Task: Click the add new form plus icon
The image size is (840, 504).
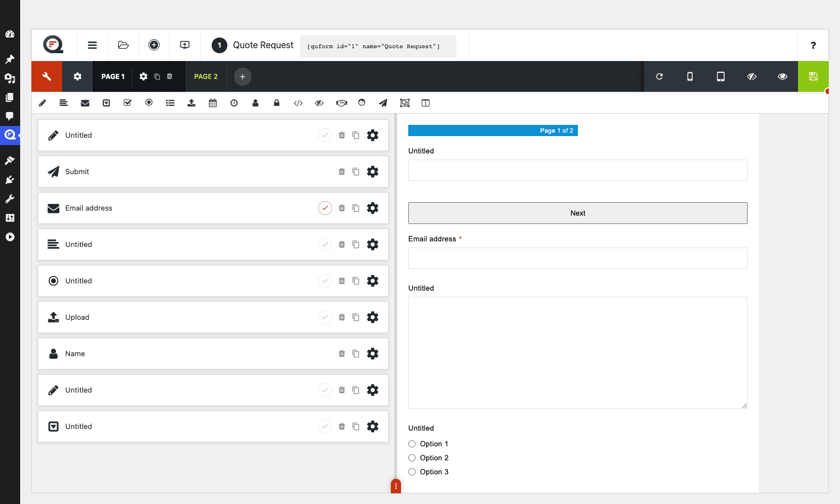Action: (x=154, y=45)
